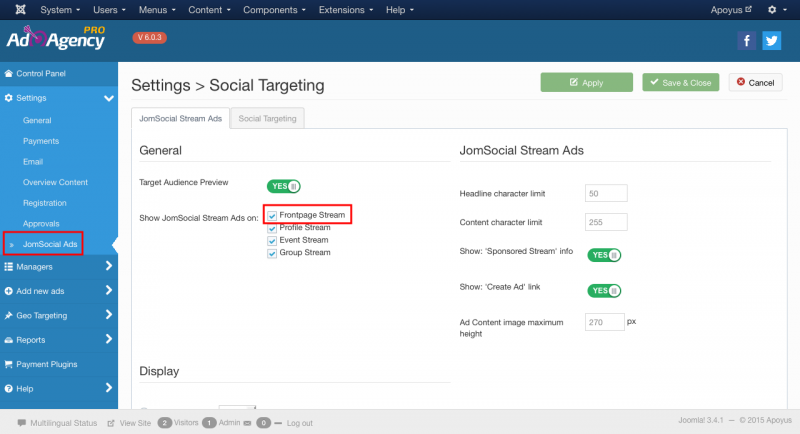The height and width of the screenshot is (434, 800).
Task: Open the Help menu in top bar
Action: pos(399,10)
